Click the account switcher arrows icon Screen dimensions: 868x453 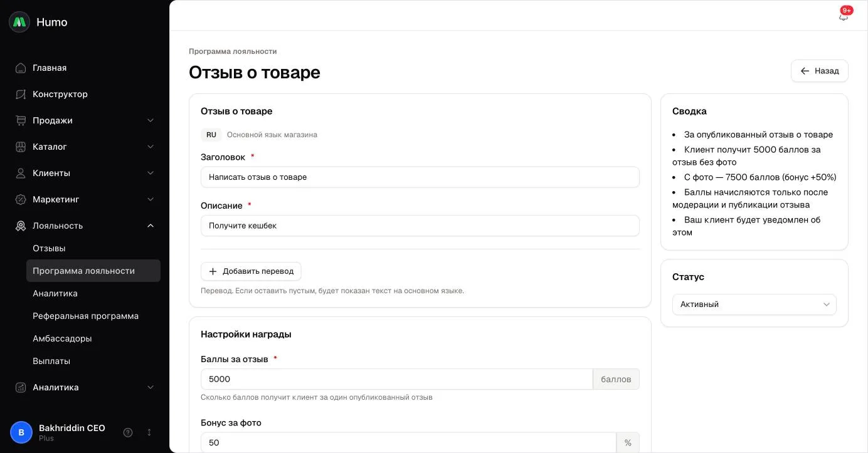click(x=149, y=432)
